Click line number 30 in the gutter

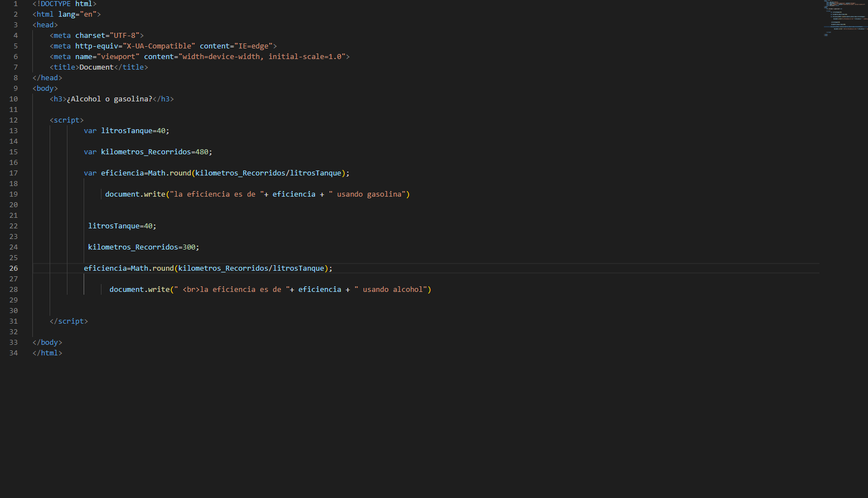pyautogui.click(x=13, y=311)
